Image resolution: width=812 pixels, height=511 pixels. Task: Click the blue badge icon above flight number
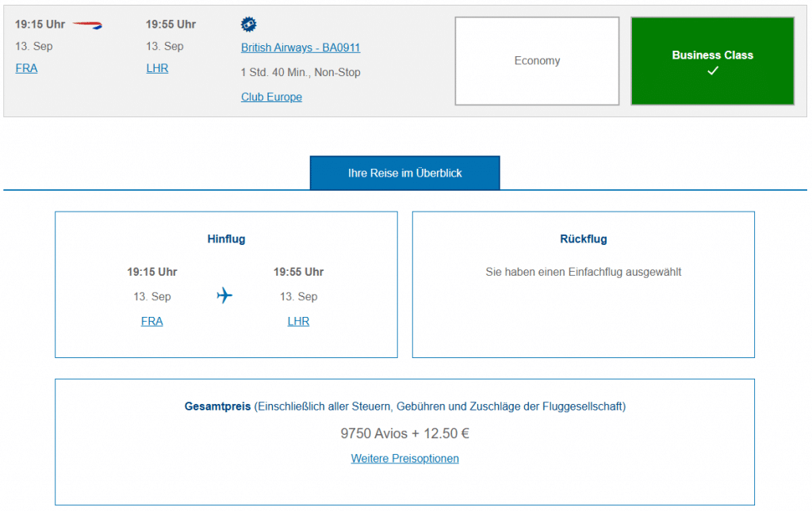point(249,25)
